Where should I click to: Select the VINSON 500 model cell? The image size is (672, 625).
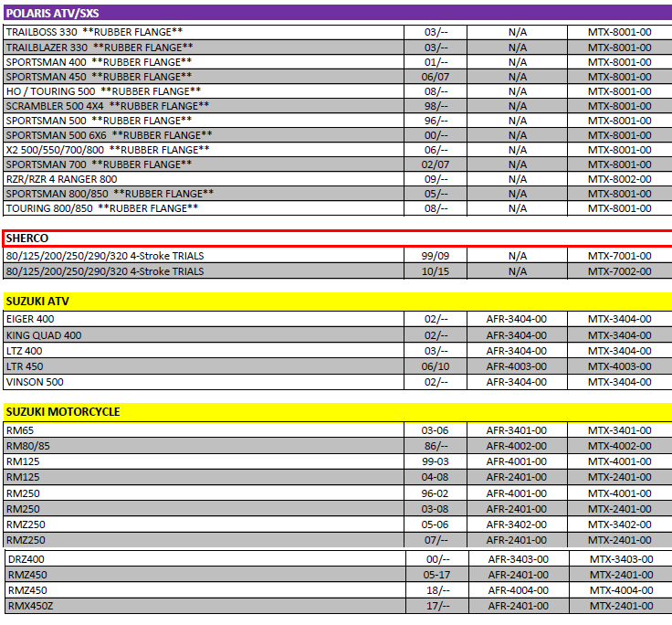pos(204,382)
